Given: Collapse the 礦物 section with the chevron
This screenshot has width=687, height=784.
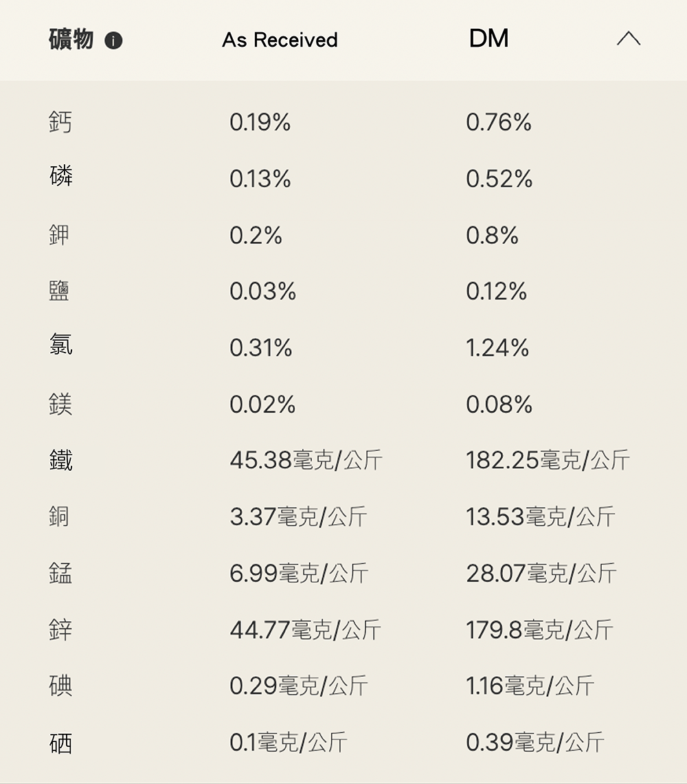Looking at the screenshot, I should (628, 39).
